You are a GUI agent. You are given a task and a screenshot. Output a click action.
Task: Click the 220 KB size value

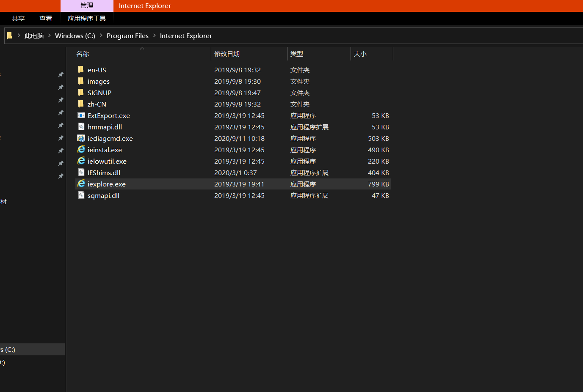(379, 162)
